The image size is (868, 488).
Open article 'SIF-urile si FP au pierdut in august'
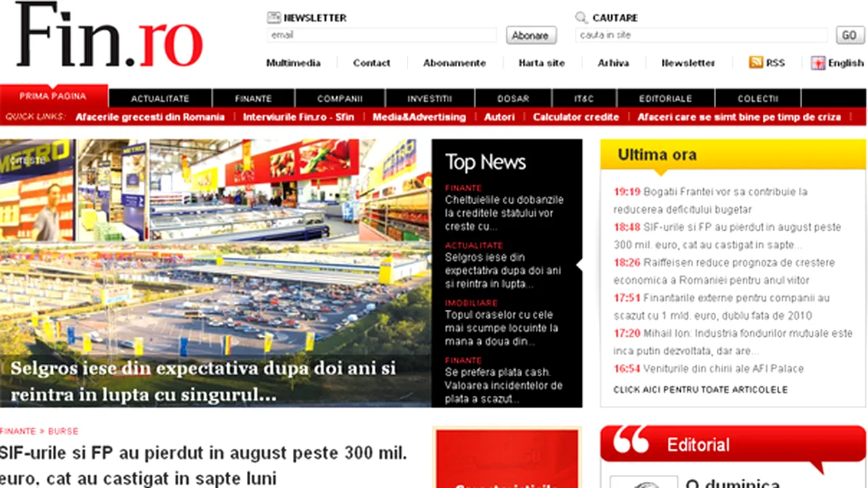pos(203,465)
